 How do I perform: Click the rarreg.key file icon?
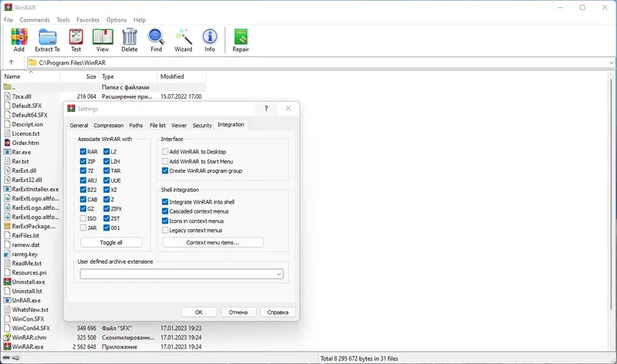[x=7, y=254]
